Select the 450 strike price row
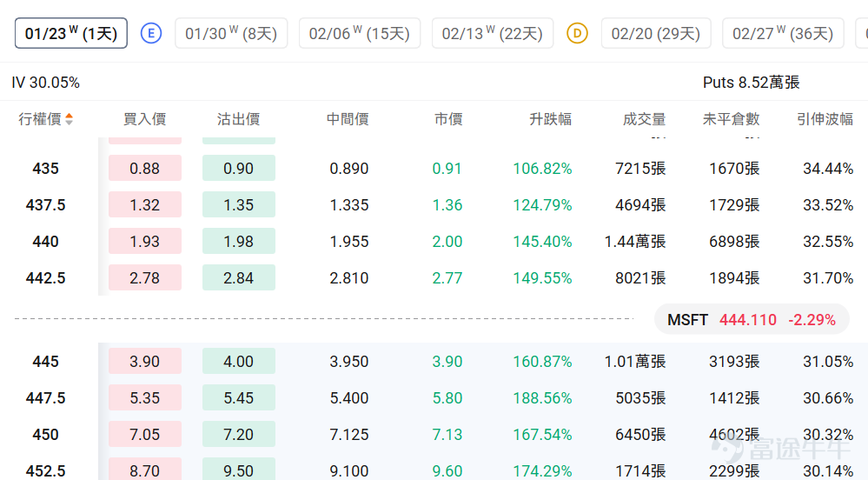The width and height of the screenshot is (868, 480). point(434,434)
